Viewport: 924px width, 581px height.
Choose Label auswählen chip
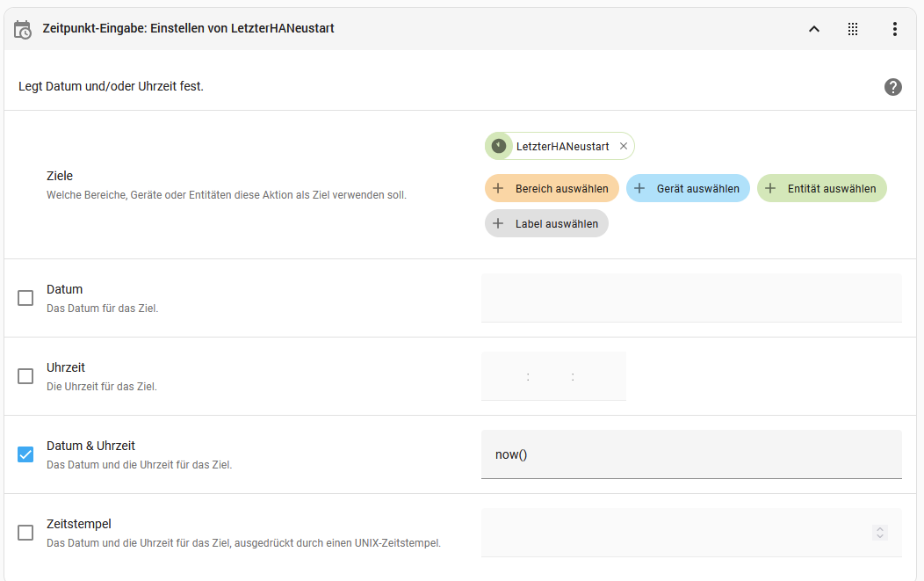point(546,223)
